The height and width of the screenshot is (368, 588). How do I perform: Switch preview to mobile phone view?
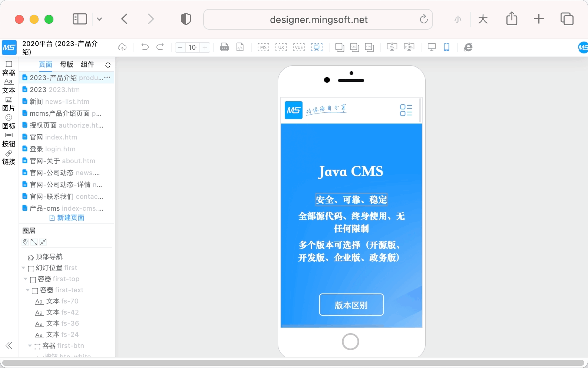click(x=447, y=47)
